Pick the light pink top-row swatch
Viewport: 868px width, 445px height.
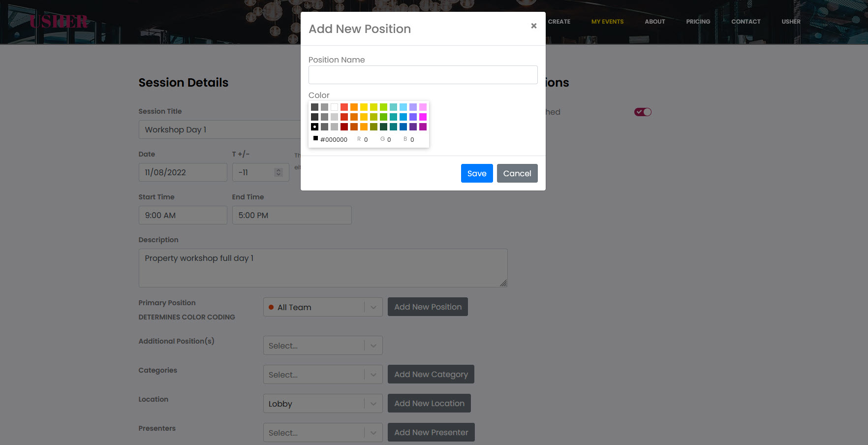423,107
